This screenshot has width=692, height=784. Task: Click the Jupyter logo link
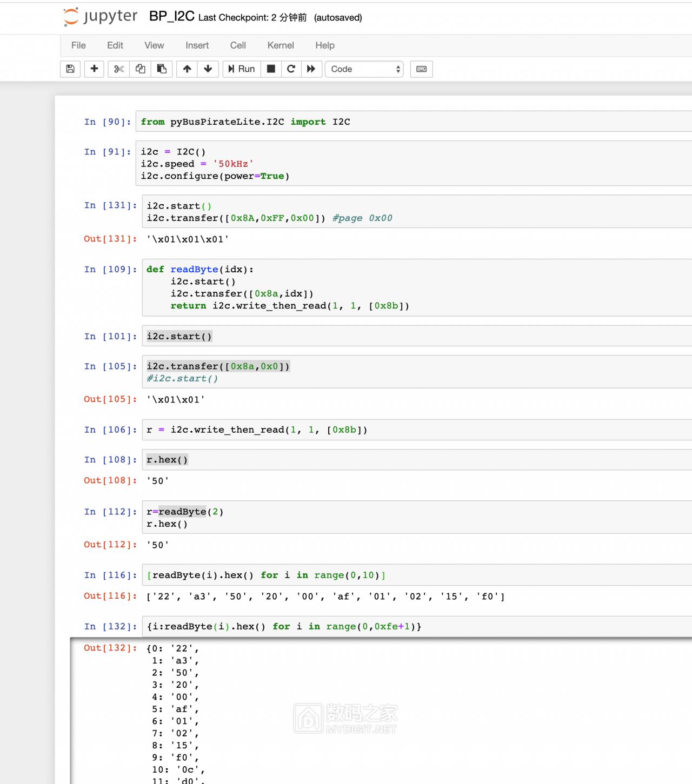tap(101, 17)
